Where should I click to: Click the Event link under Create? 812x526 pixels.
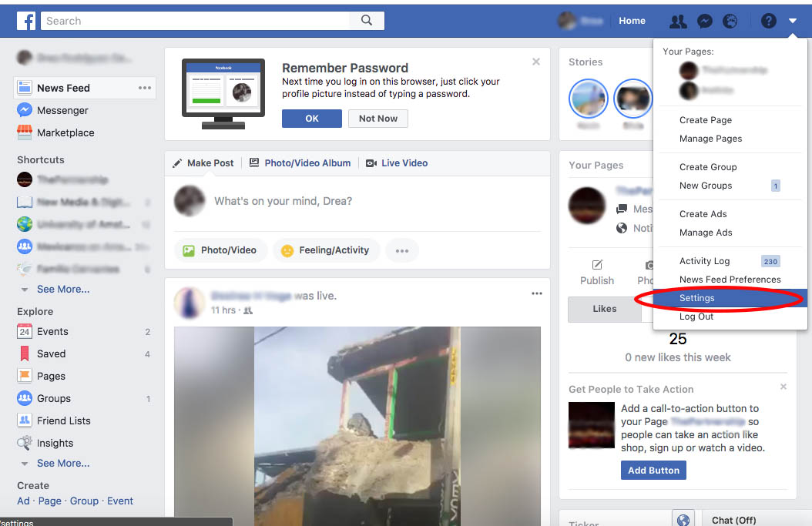[x=120, y=501]
